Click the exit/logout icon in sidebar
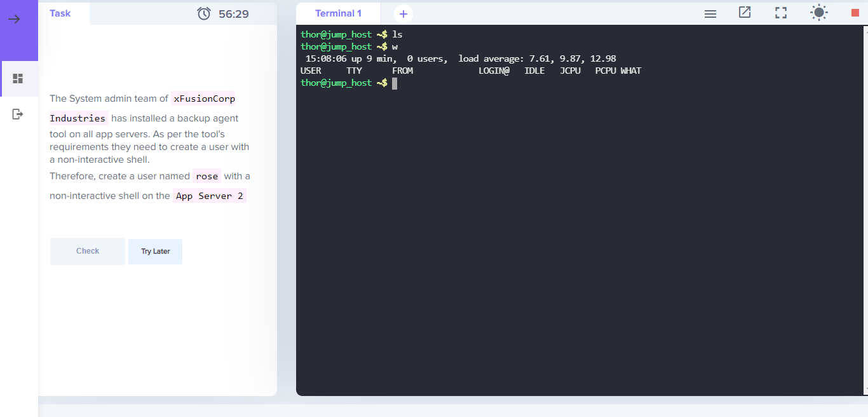 [x=18, y=114]
